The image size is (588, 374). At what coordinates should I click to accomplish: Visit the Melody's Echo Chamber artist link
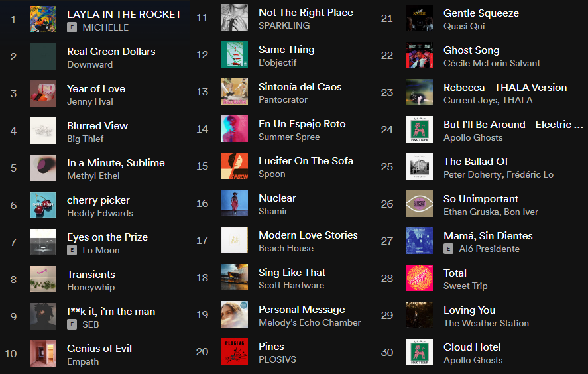310,322
